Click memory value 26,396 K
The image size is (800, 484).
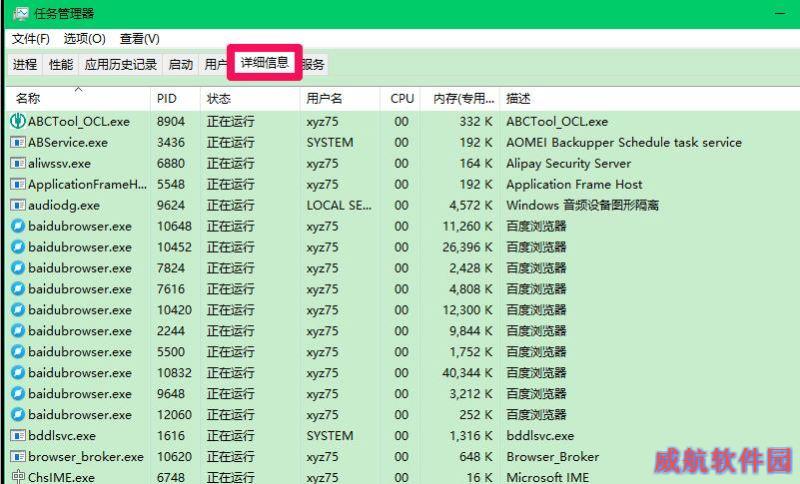coord(468,247)
